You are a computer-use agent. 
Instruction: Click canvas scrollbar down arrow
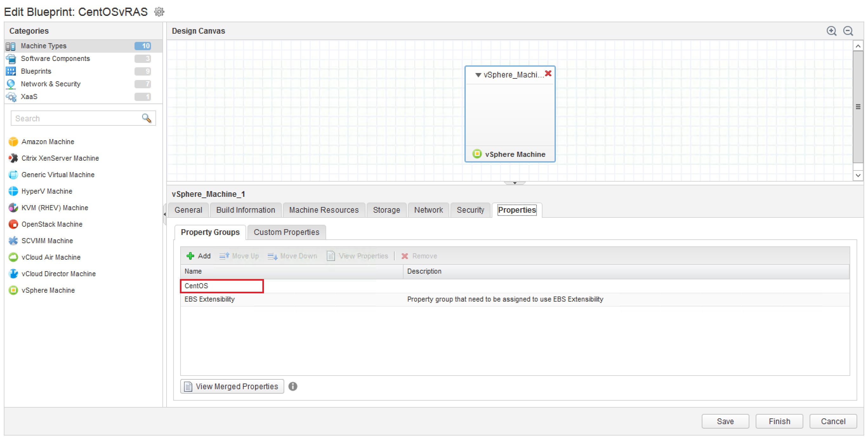click(x=858, y=175)
